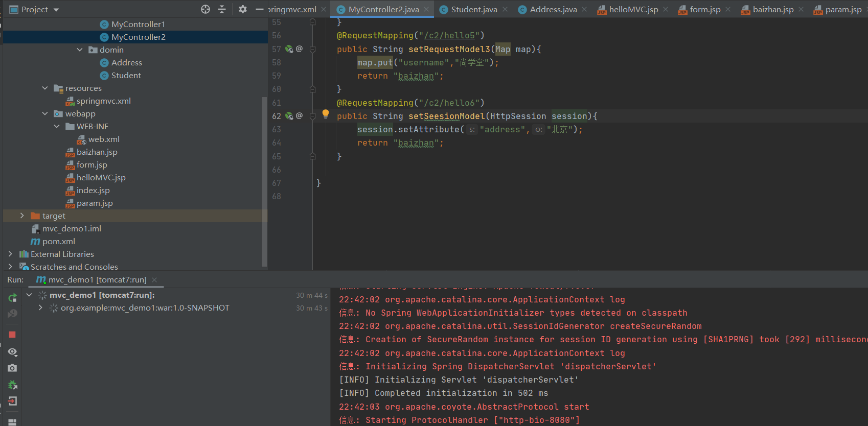
Task: Open the Student.java editor tab
Action: click(474, 9)
